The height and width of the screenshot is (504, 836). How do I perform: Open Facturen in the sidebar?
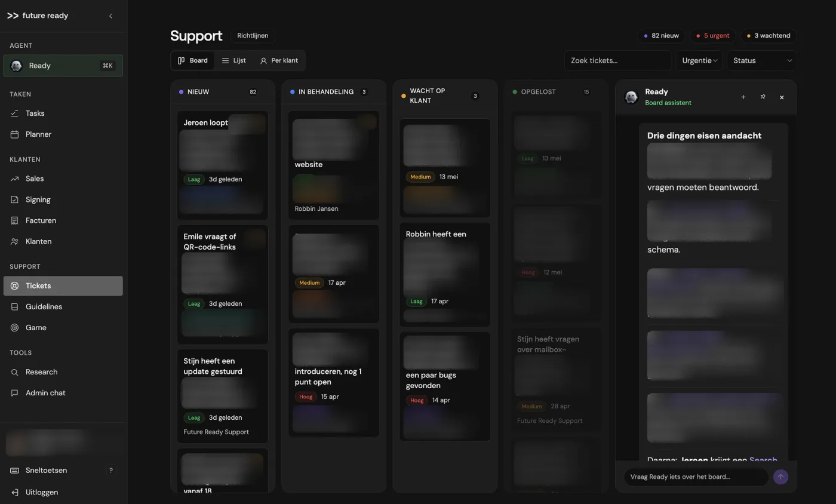[x=63, y=220]
